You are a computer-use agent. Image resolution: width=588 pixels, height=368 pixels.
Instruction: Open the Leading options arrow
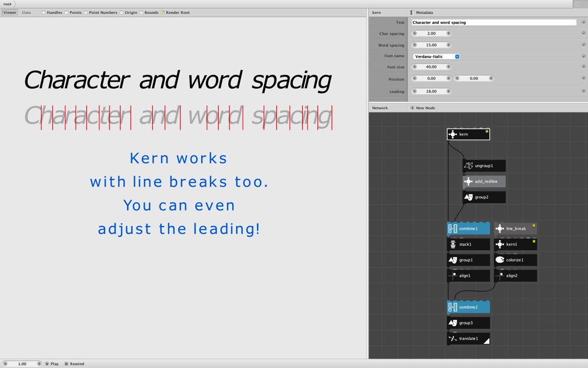(x=583, y=91)
